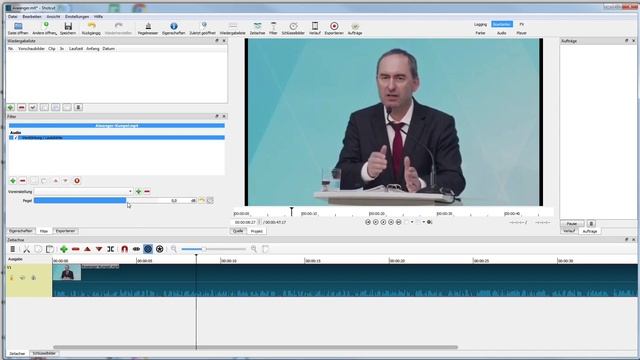This screenshot has height=360, width=640.
Task: Click the Pause button in Aufträge panel
Action: point(572,224)
